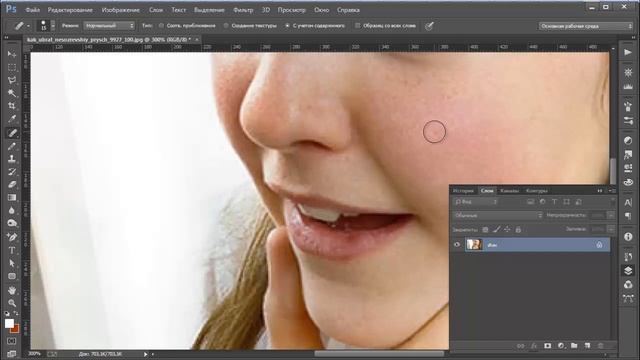Select the Spot Healing Brush tool

12,133
